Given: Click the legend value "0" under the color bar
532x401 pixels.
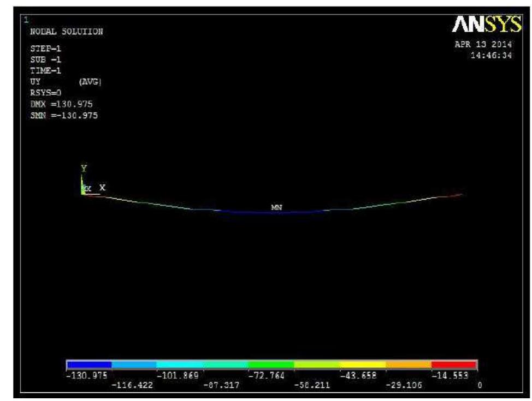Looking at the screenshot, I should click(x=480, y=385).
